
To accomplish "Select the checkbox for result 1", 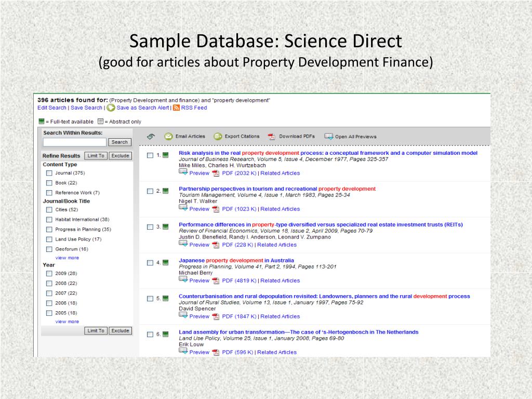I will point(150,155).
